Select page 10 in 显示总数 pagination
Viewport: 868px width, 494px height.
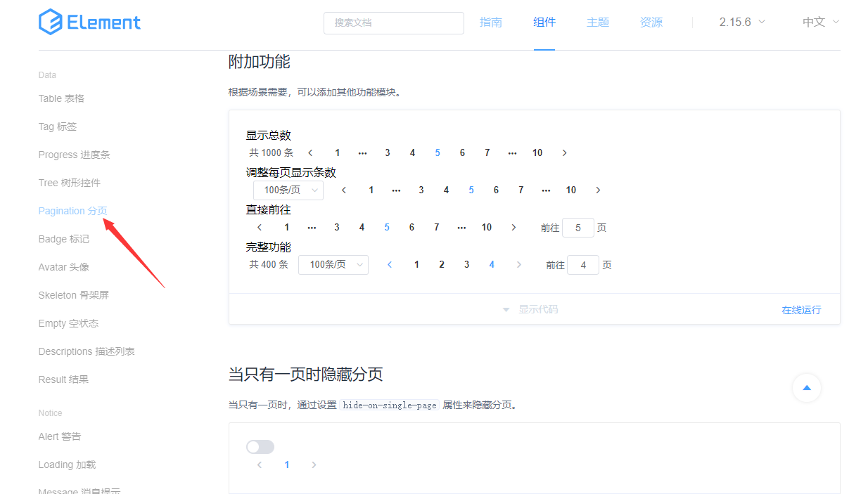[537, 152]
